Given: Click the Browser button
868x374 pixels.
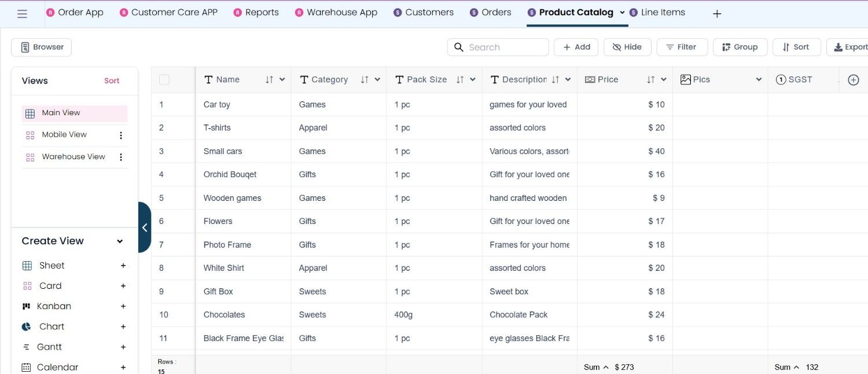Looking at the screenshot, I should pyautogui.click(x=41, y=47).
